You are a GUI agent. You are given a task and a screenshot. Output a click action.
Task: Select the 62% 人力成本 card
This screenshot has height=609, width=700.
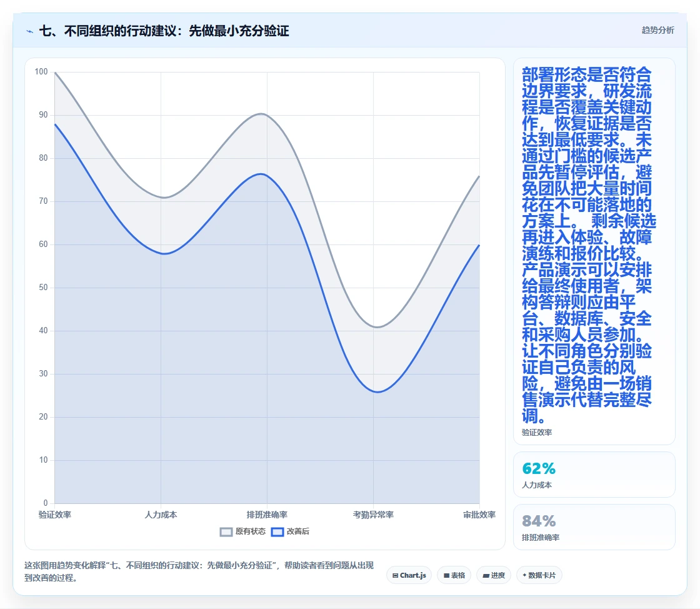coord(594,475)
